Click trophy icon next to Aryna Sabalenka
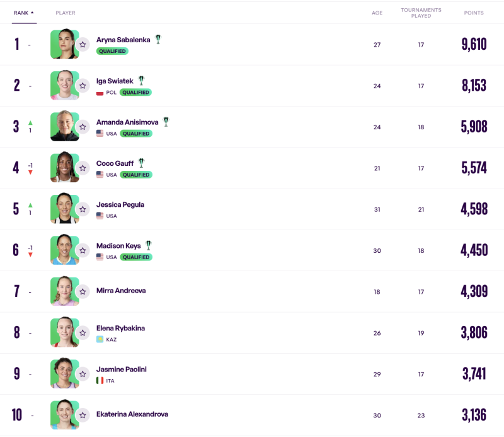Screen dimensions: 504x437 pyautogui.click(x=158, y=39)
